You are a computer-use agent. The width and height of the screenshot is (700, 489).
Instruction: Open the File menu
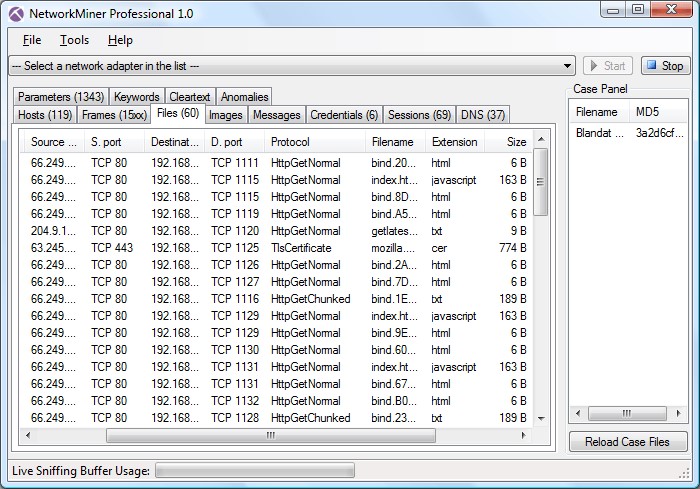[x=32, y=40]
